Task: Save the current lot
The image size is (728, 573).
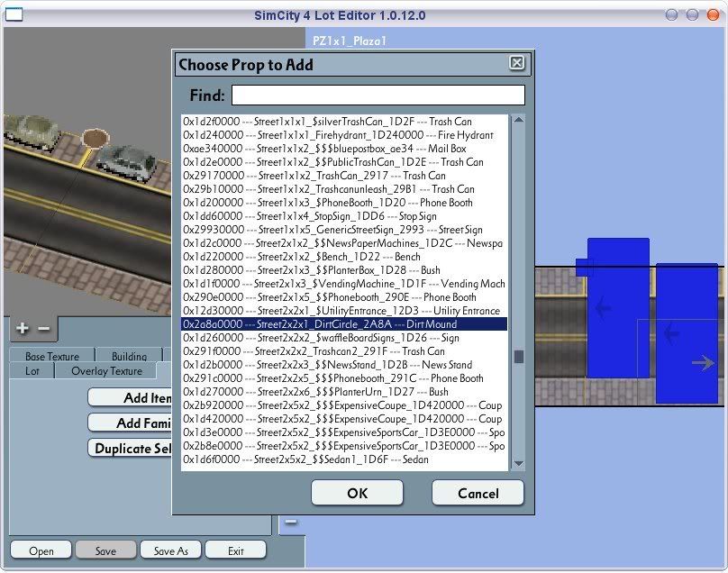Action: coord(105,550)
